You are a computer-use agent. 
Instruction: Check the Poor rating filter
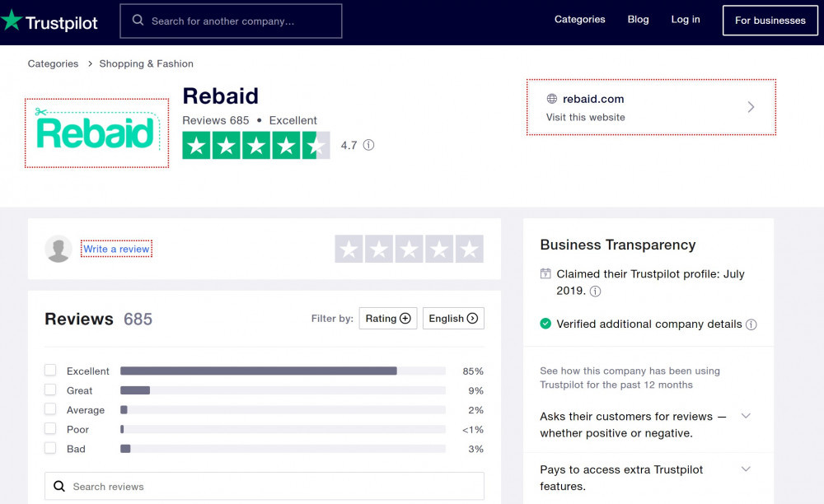coord(50,428)
